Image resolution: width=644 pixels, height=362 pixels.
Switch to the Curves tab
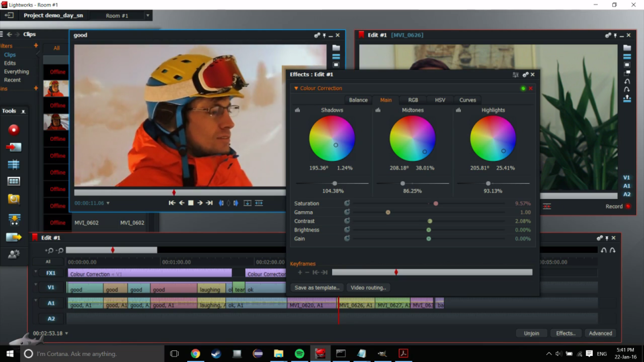pyautogui.click(x=467, y=100)
